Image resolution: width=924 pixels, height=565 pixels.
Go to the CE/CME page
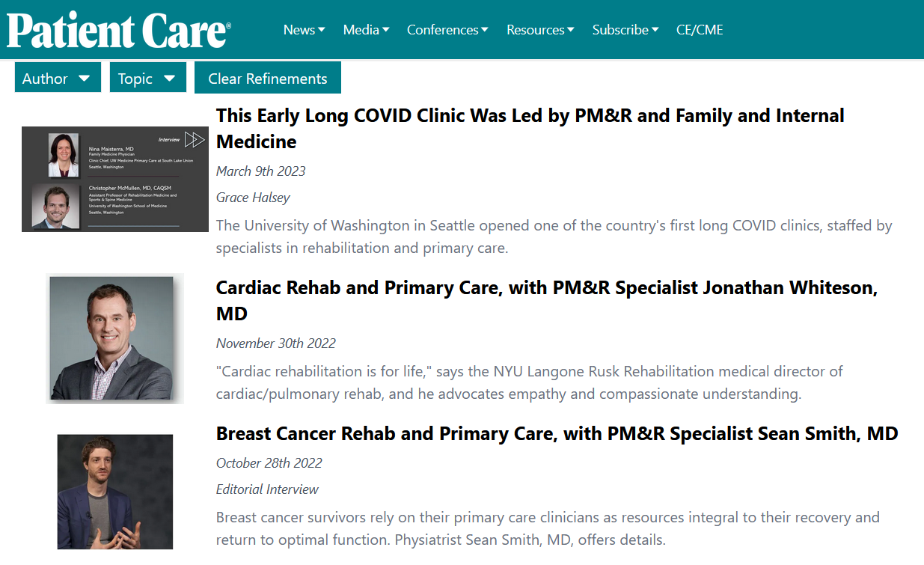pyautogui.click(x=700, y=30)
